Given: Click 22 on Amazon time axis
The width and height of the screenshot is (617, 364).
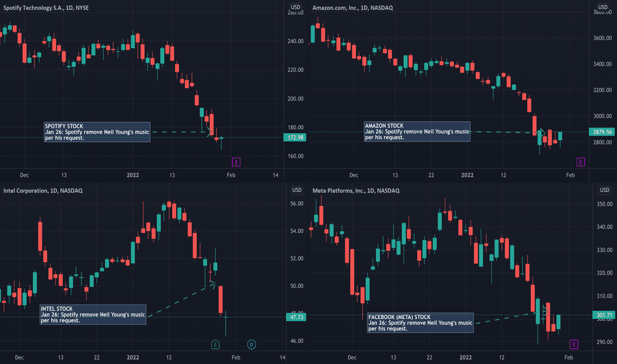Looking at the screenshot, I should (x=431, y=175).
